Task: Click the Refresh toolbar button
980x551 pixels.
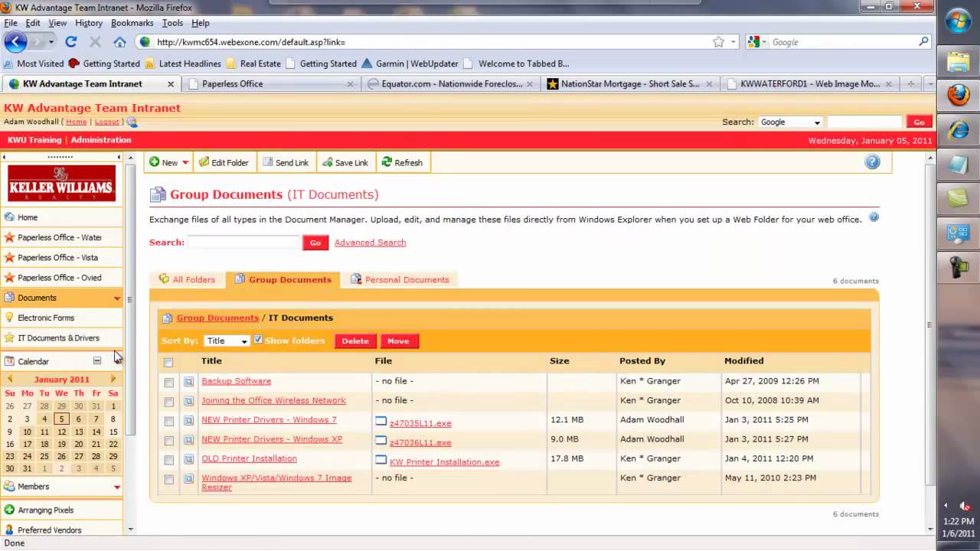Action: click(402, 162)
